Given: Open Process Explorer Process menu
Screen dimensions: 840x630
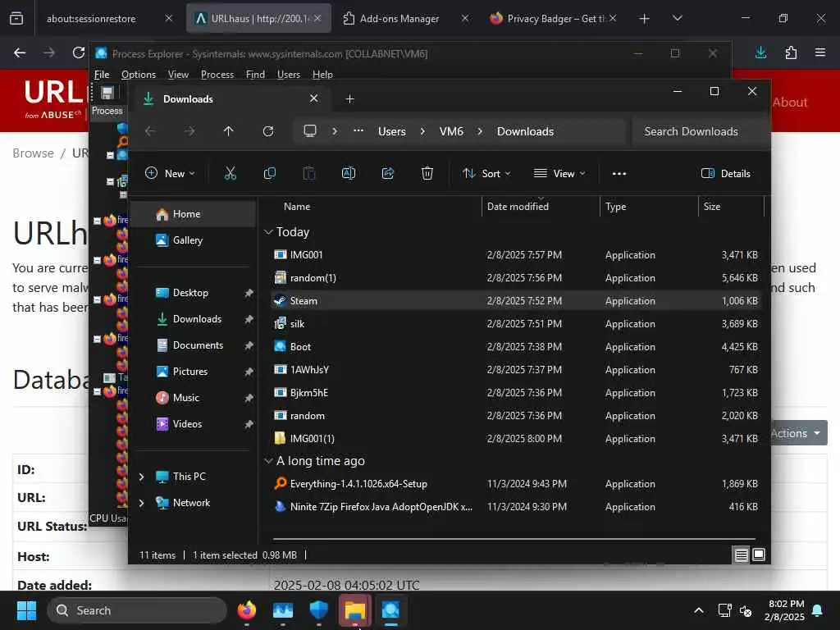Looking at the screenshot, I should point(217,75).
